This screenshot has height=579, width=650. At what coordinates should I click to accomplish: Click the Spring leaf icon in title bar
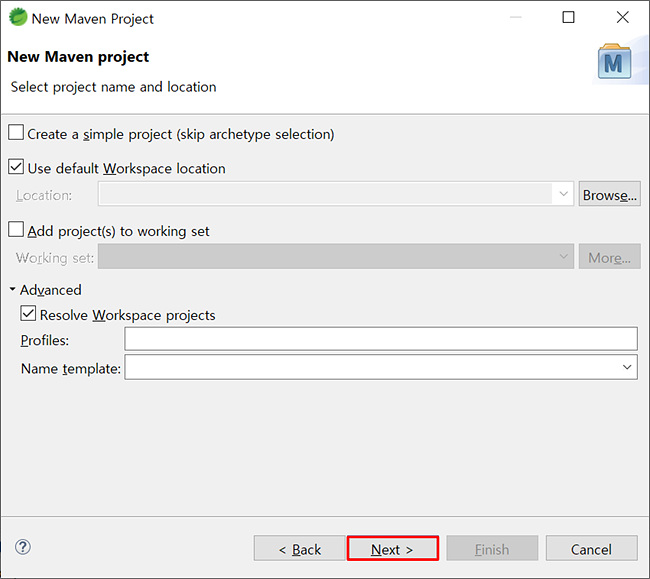(18, 17)
